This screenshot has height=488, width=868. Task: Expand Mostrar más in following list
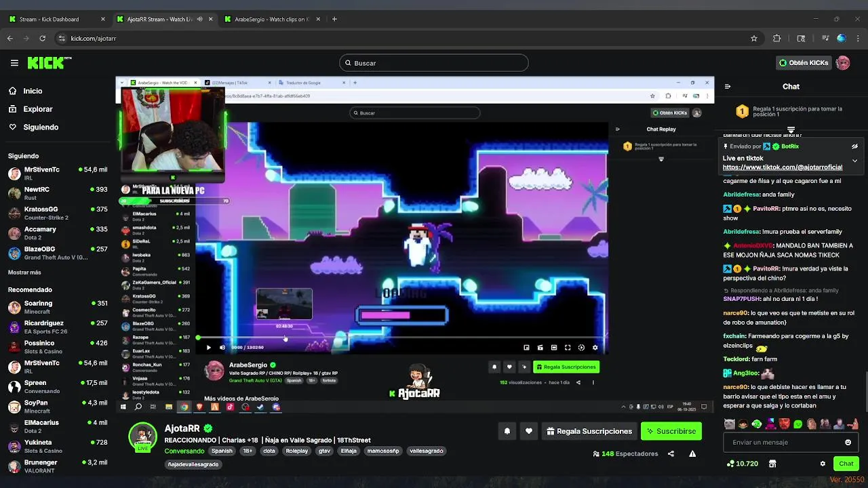(x=24, y=272)
